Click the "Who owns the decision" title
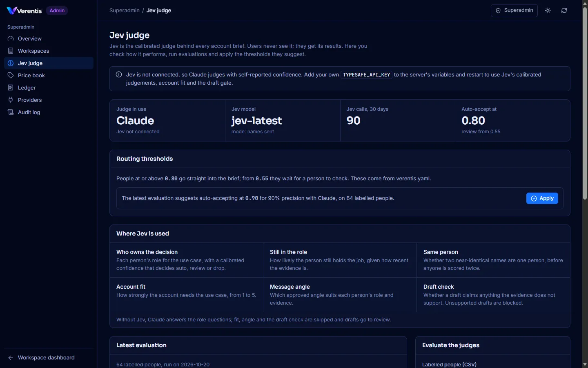This screenshot has width=588, height=368. pos(147,252)
